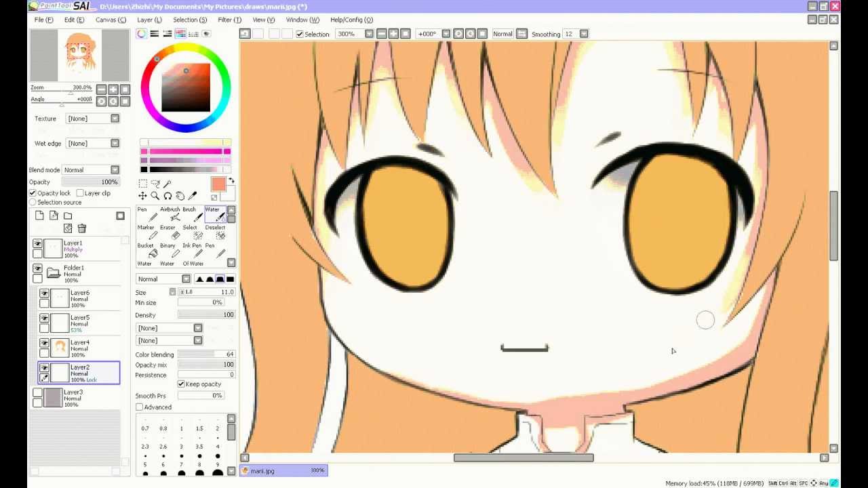Adjust the layer Opacity slider

(x=91, y=182)
